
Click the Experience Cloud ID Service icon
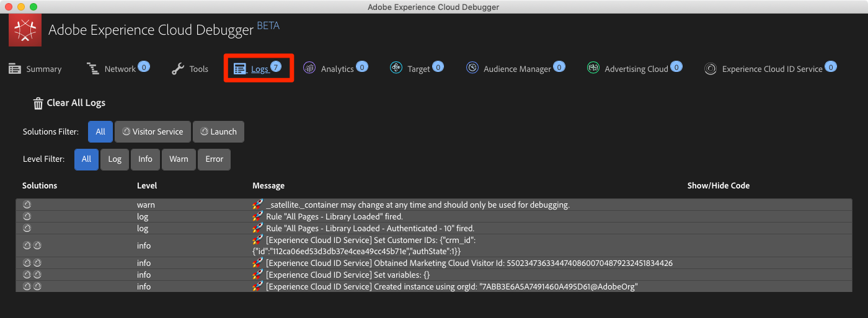coord(711,69)
